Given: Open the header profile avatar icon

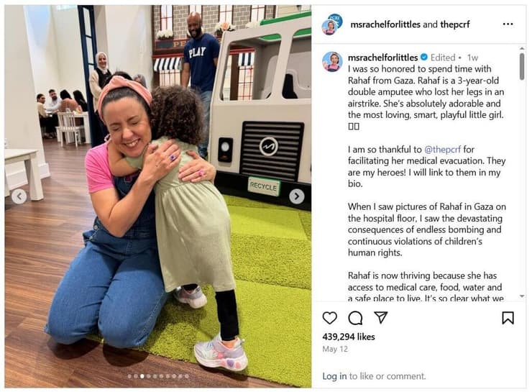Looking at the screenshot, I should [331, 24].
